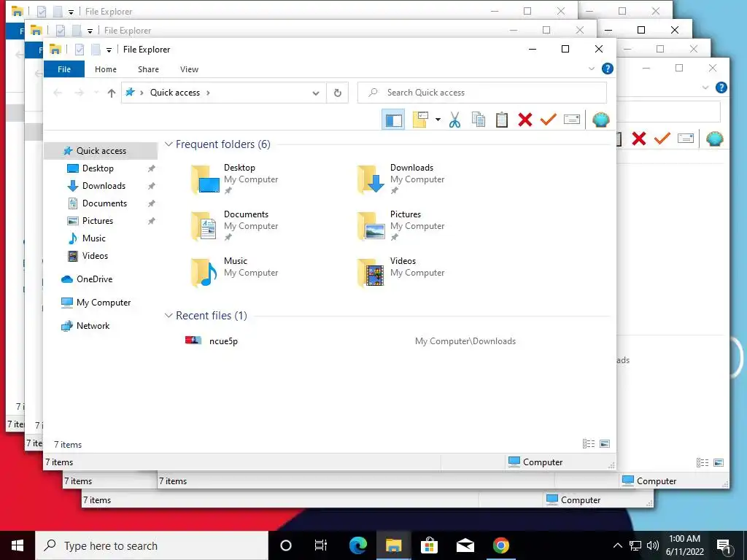Select the Pictures folder in Frequent folders
The height and width of the screenshot is (560, 747).
(x=401, y=226)
